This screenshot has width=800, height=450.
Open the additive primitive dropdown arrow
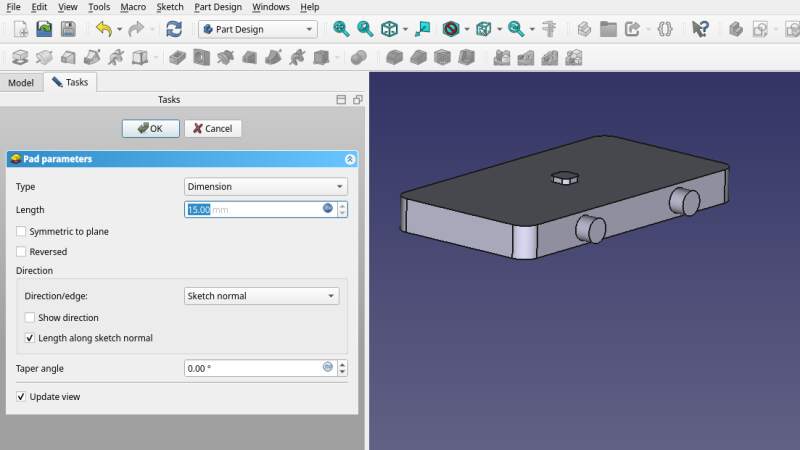tap(156, 57)
